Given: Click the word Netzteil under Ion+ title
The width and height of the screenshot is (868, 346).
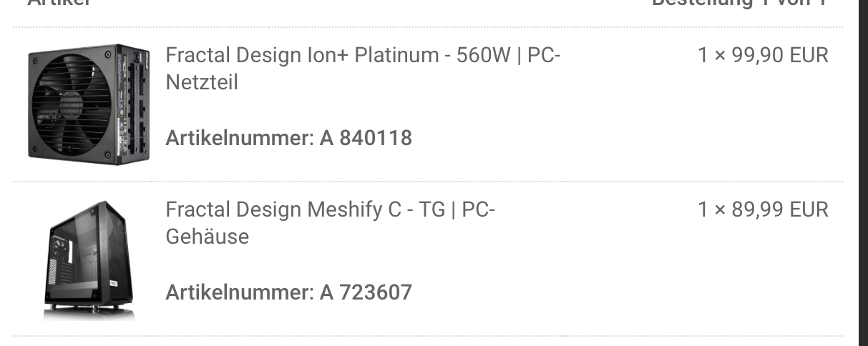Looking at the screenshot, I should tap(202, 82).
